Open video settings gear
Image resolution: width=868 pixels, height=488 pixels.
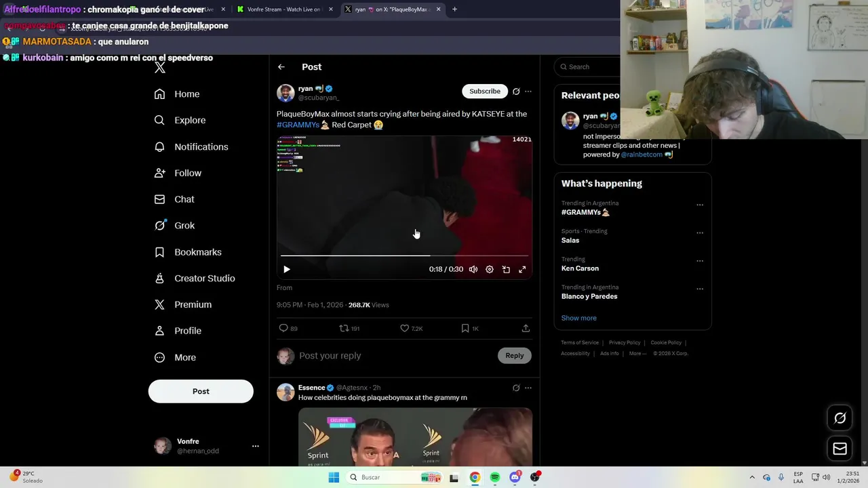click(490, 269)
